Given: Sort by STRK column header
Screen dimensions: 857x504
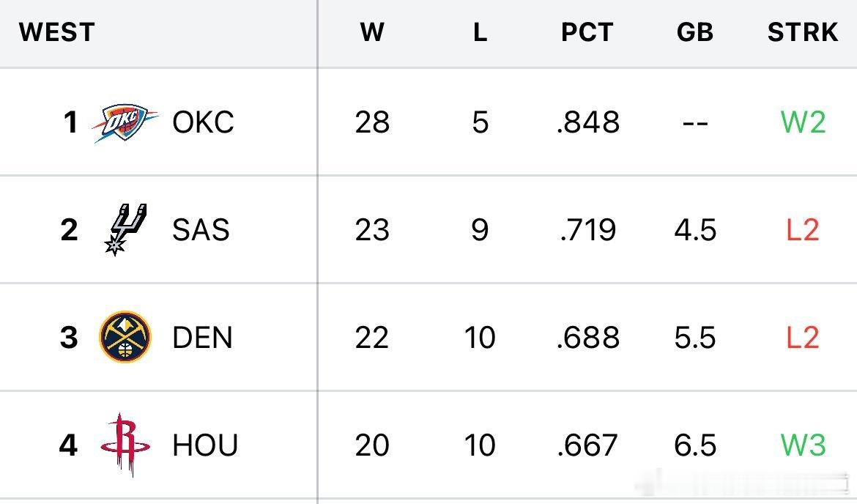Looking at the screenshot, I should (802, 32).
